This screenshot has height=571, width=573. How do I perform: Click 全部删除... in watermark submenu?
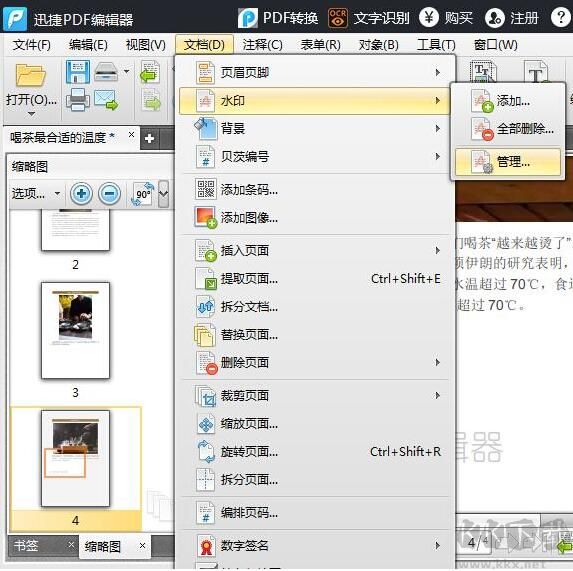click(x=508, y=129)
